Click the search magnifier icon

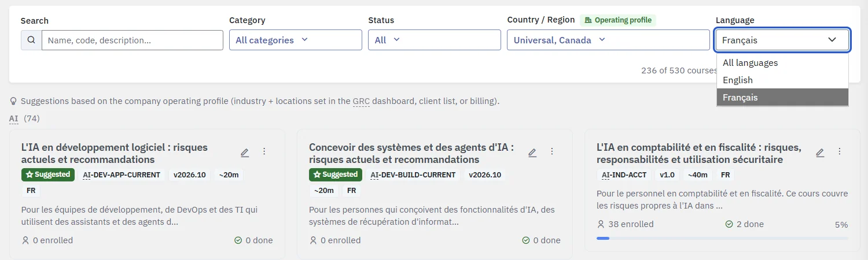(31, 40)
